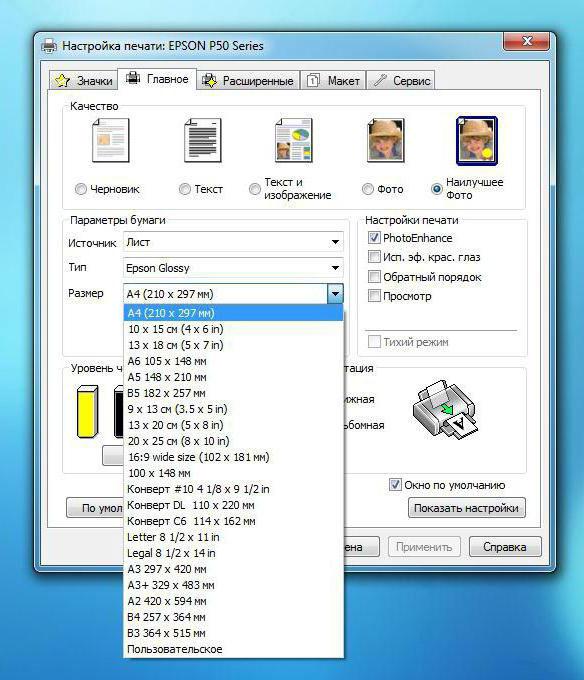Enable the Обратный порядок checkbox

click(x=374, y=277)
